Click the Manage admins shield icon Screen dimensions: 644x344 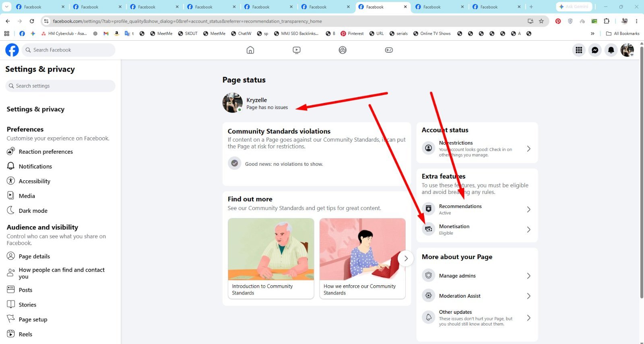coord(429,276)
